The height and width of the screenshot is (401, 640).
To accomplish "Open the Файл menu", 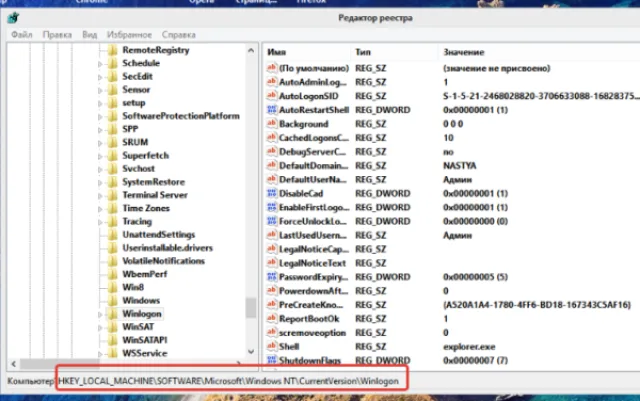I will [22, 35].
